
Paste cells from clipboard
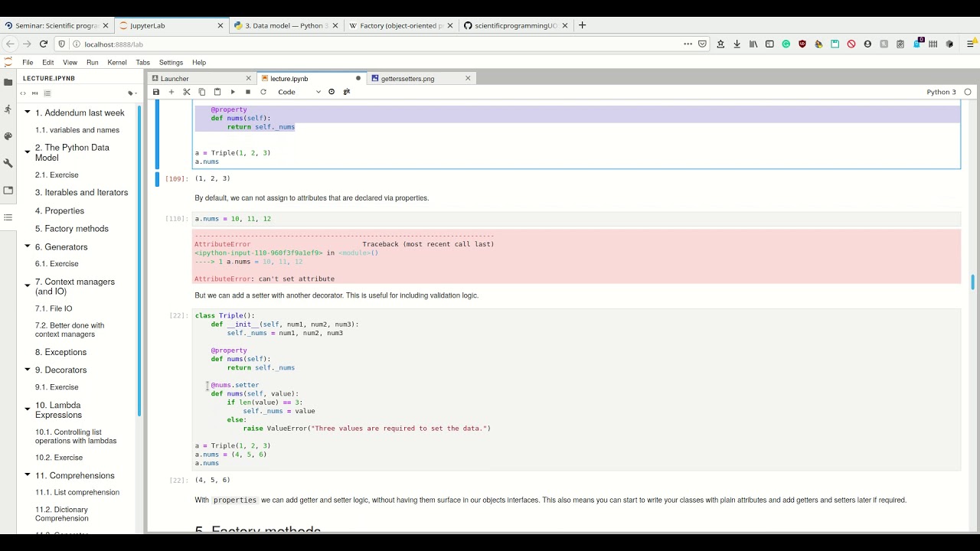217,92
